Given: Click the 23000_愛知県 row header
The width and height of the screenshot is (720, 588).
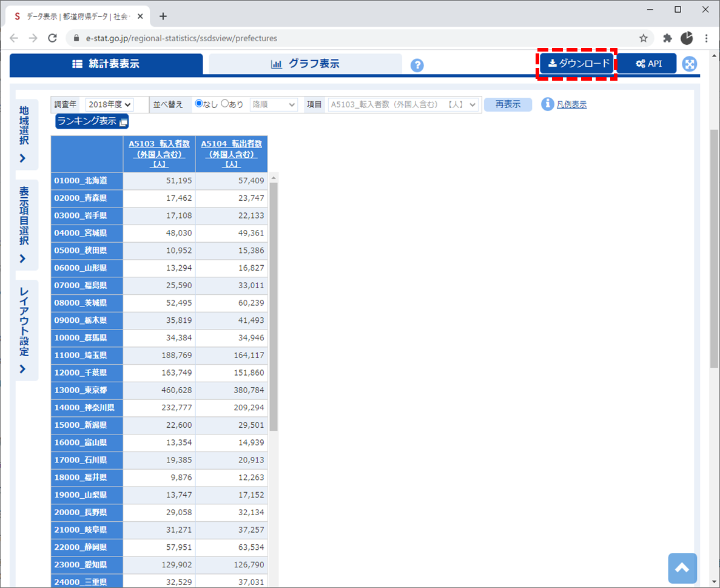Looking at the screenshot, I should pyautogui.click(x=87, y=564).
